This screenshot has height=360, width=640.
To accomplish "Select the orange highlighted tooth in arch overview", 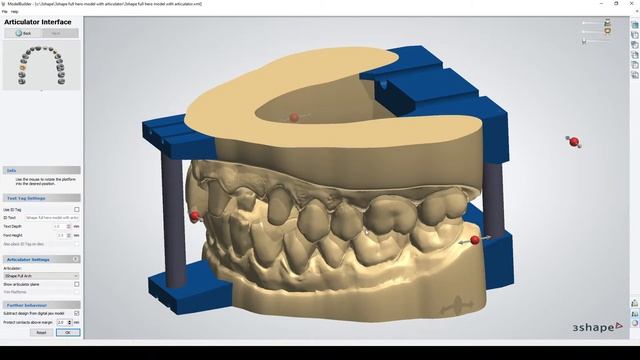I will point(23,68).
